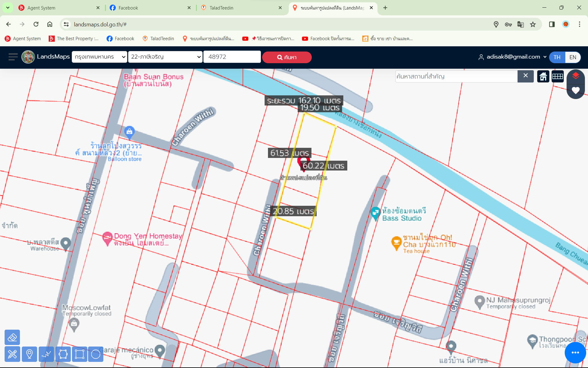588x368 pixels.
Task: Click the LandsMaps emblem logo
Action: [28, 57]
